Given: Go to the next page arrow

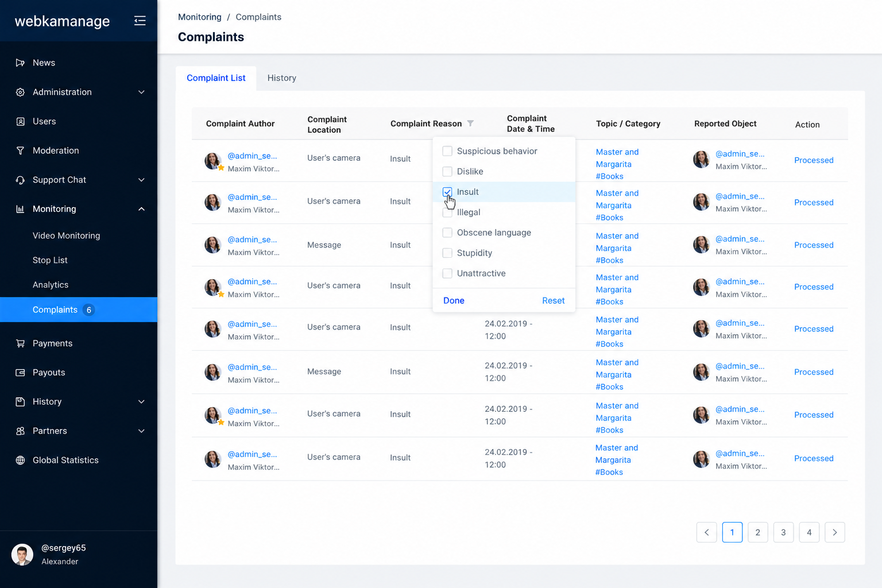Looking at the screenshot, I should click(835, 532).
